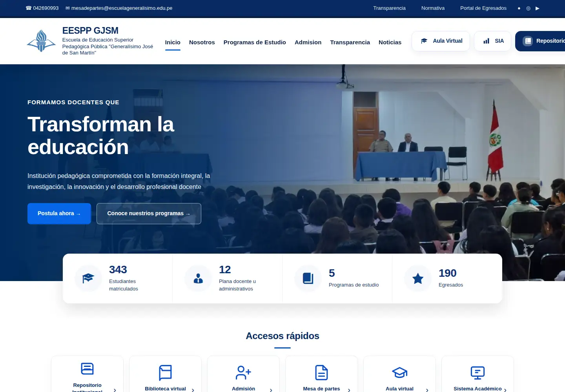Click the star icon beside 190 Egresados
The image size is (565, 392).
pyautogui.click(x=418, y=278)
